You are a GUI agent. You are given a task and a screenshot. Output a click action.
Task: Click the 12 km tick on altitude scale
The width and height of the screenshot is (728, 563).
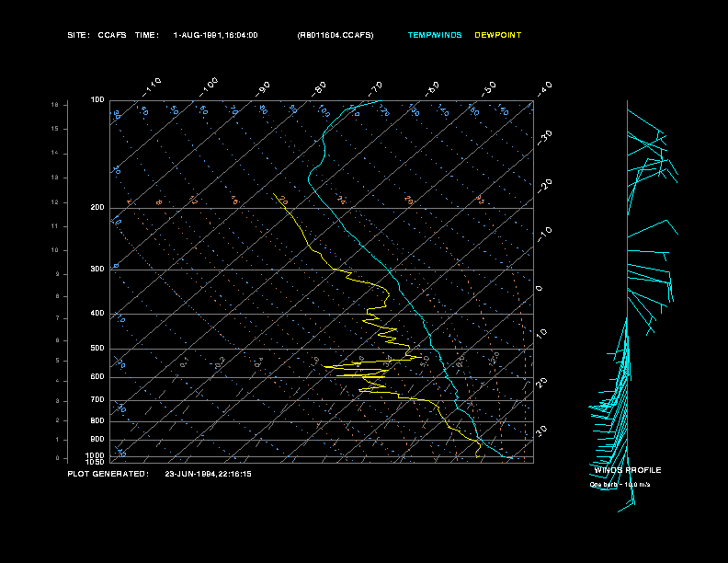[x=55, y=202]
